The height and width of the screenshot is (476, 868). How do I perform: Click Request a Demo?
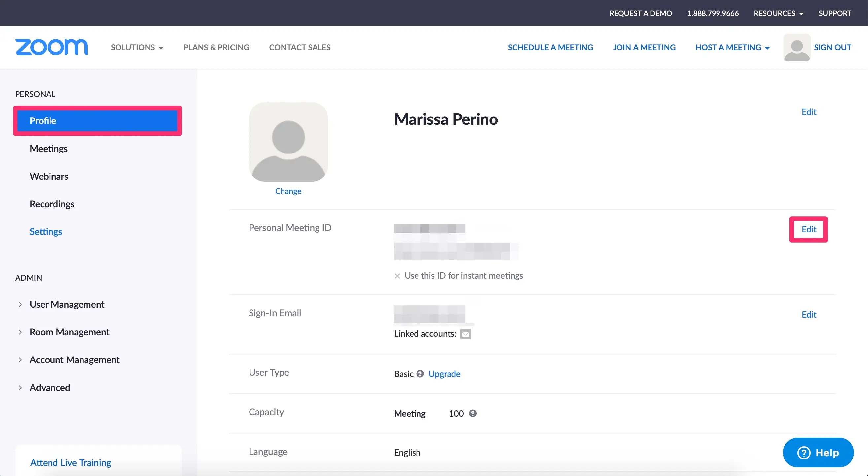click(x=641, y=13)
